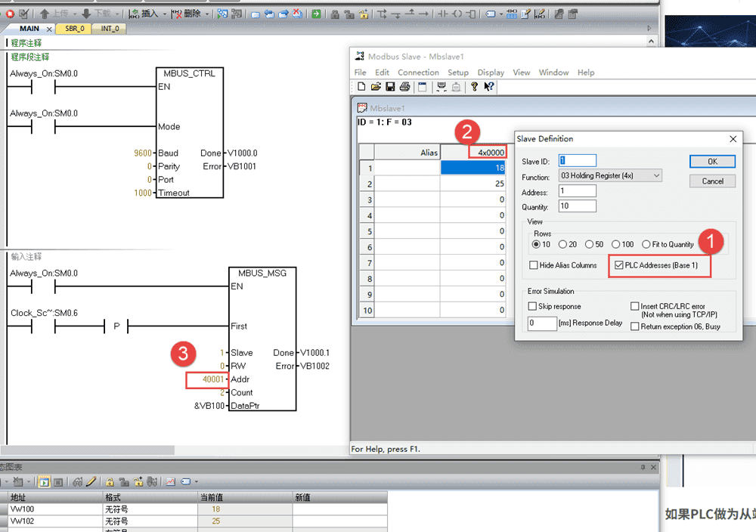Open the Function dropdown list
Viewport: 756px width, 532px height.
click(x=655, y=176)
